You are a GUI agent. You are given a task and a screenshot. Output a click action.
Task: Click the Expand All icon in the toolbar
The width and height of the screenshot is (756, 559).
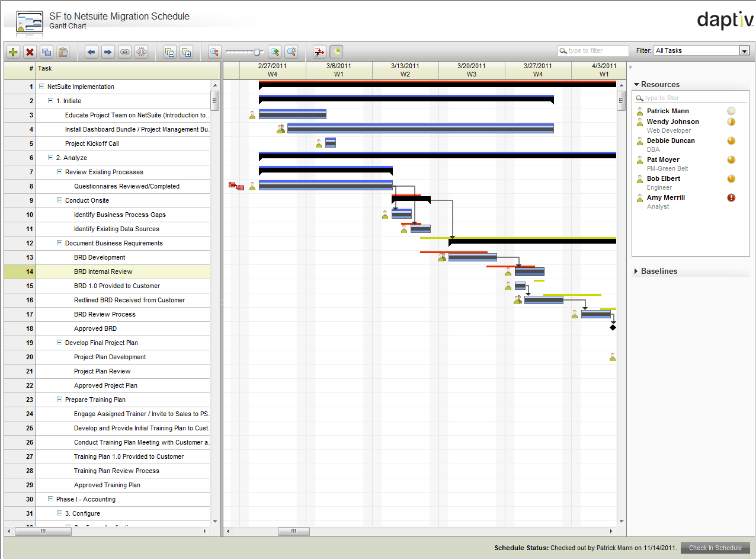point(186,52)
